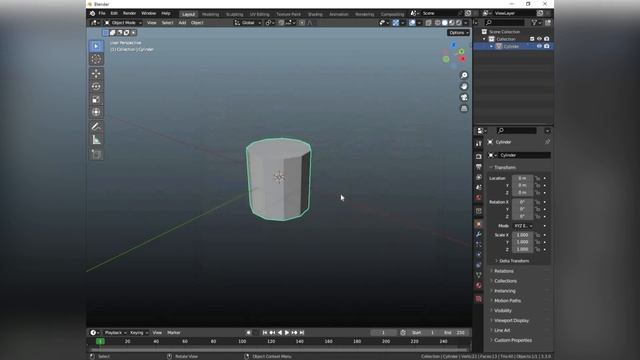Toggle Collection exclude checkbox
640x360 pixels.
pyautogui.click(x=532, y=39)
